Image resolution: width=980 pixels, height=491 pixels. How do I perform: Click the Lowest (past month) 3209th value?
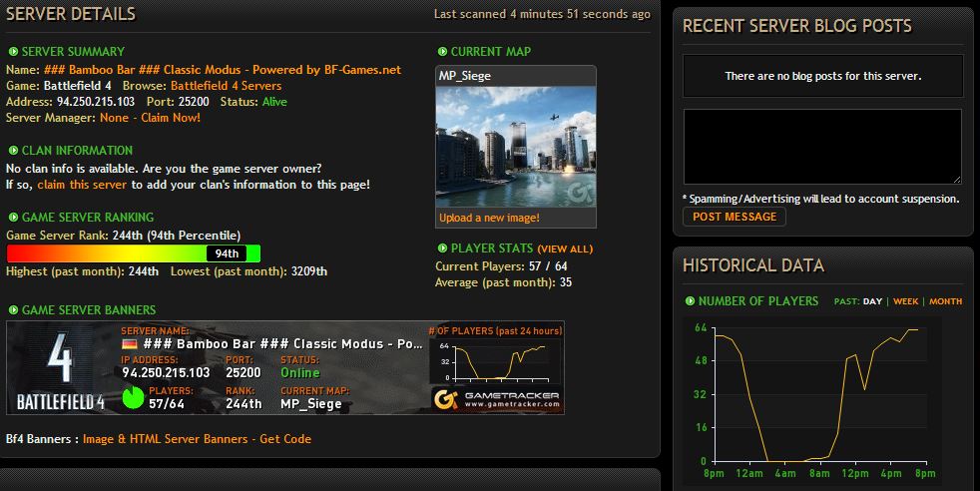point(308,271)
